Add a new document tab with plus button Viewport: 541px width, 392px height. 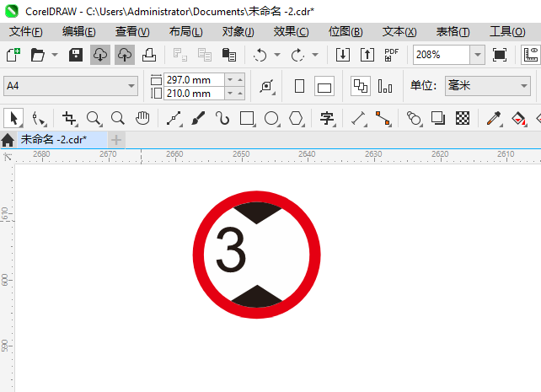coord(116,140)
